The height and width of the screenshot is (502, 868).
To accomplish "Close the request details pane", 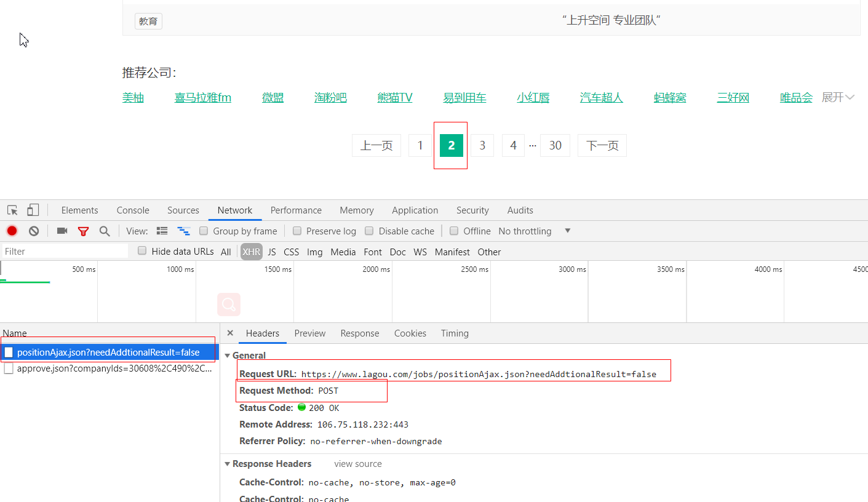I will tap(230, 333).
